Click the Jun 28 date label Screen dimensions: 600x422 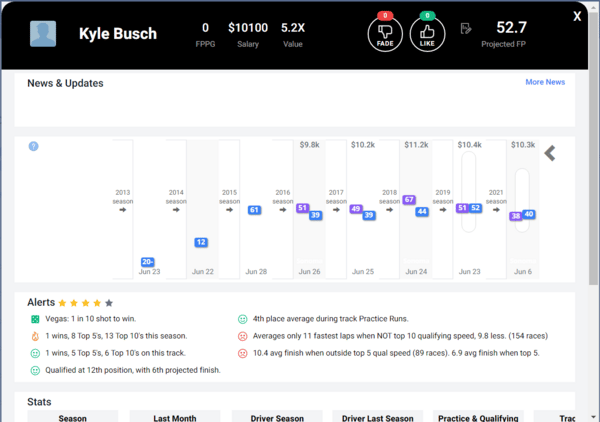click(x=256, y=272)
